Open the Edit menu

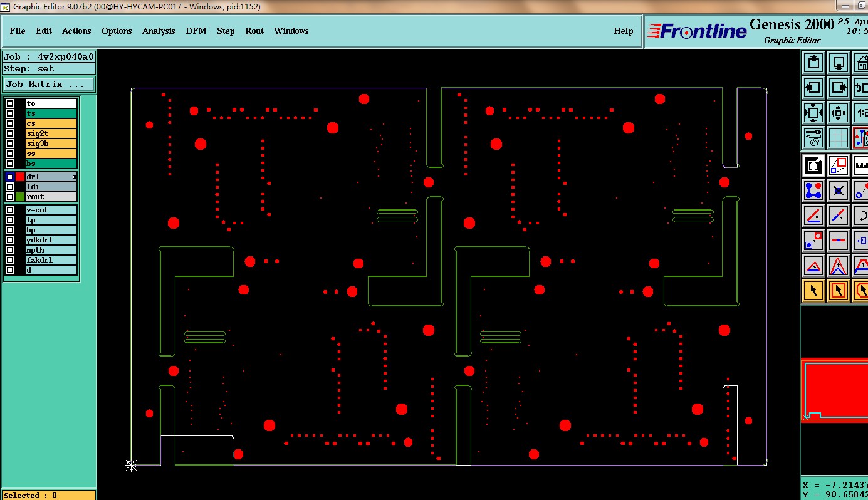tap(44, 31)
